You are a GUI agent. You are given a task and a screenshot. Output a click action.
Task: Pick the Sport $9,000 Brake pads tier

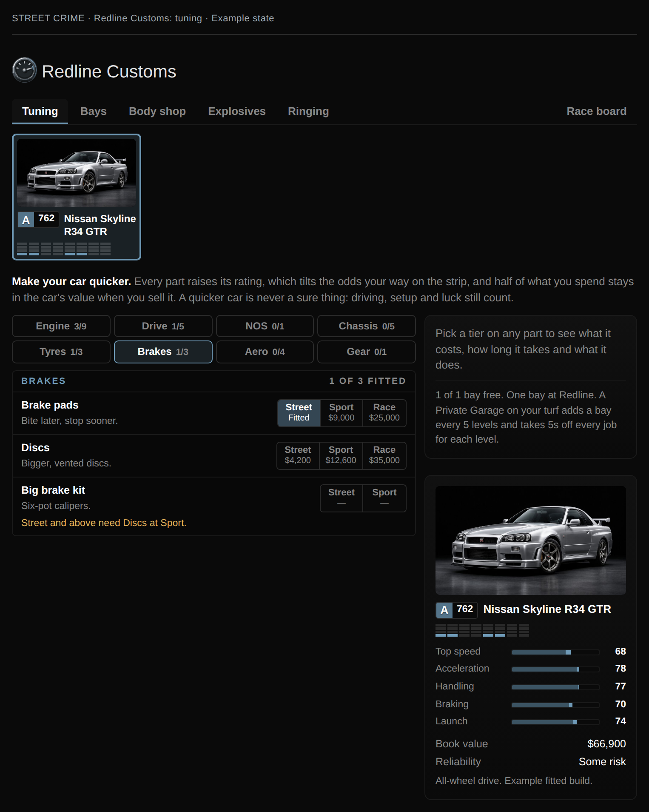342,413
